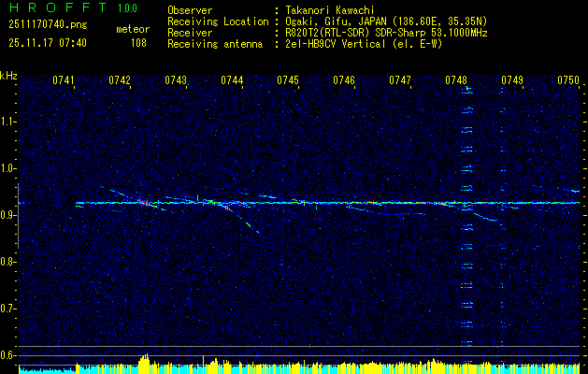Select the filename 2511170740.png

[48, 24]
